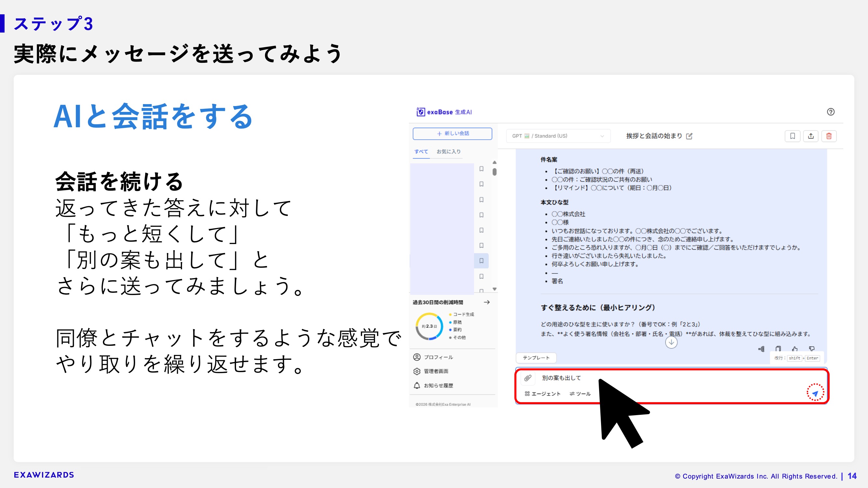Switch to the すべて tab

pos(421,152)
